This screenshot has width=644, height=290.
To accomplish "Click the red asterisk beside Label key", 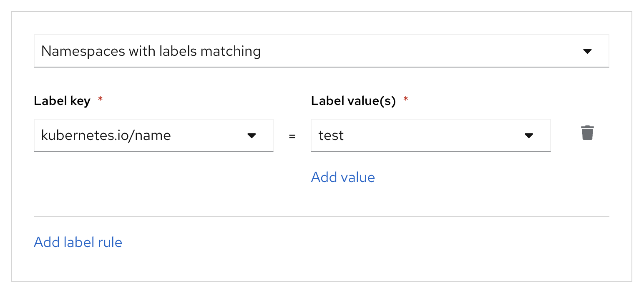I will pos(100,100).
